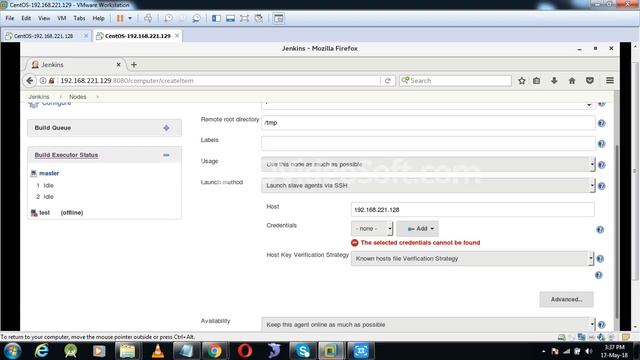Open the Launch method dropdown

(428, 186)
